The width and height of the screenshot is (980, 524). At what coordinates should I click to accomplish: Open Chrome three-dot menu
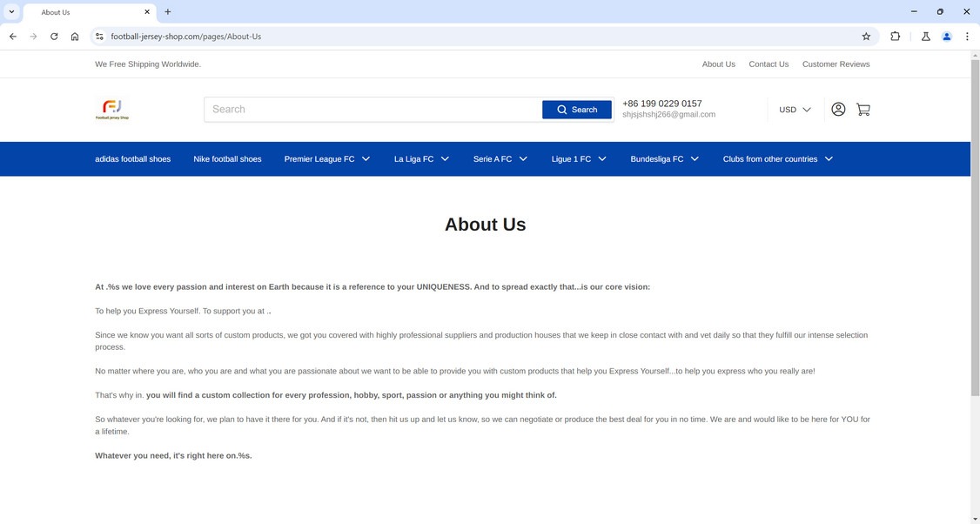[x=967, y=37]
